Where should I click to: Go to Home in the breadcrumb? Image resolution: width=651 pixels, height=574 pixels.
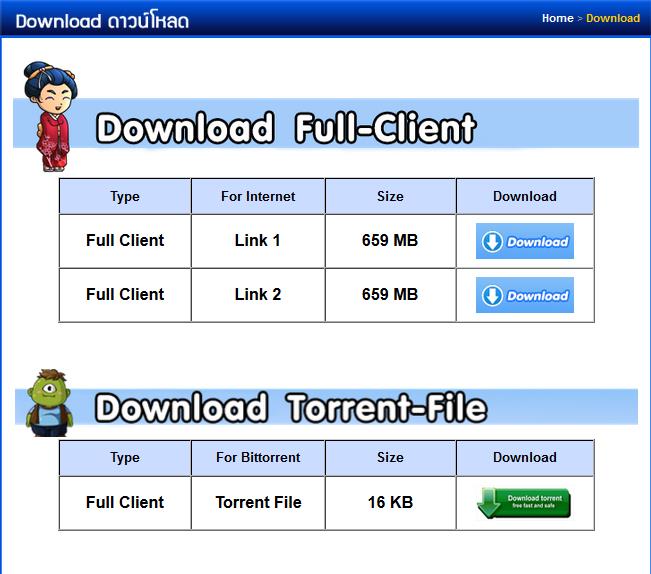[557, 18]
